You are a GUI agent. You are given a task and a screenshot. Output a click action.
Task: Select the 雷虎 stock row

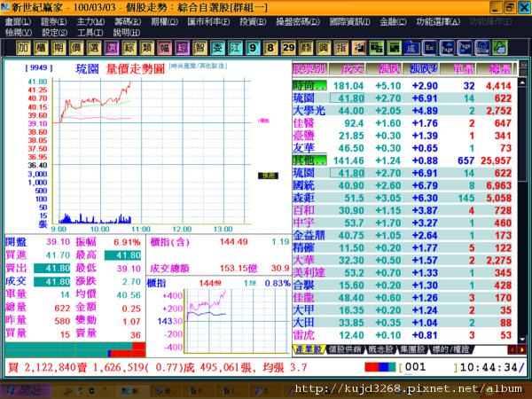tap(404, 335)
